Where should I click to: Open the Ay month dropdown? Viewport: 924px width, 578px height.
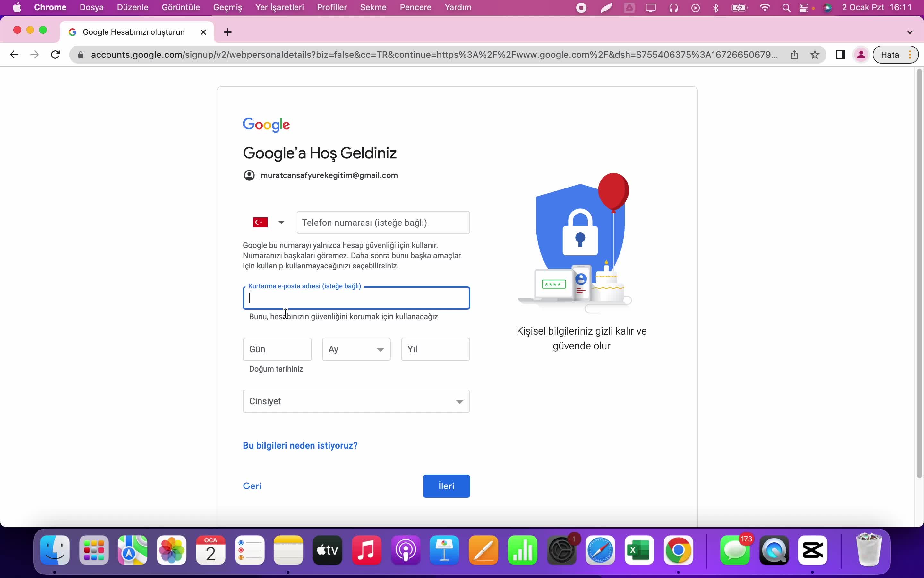[x=356, y=349]
